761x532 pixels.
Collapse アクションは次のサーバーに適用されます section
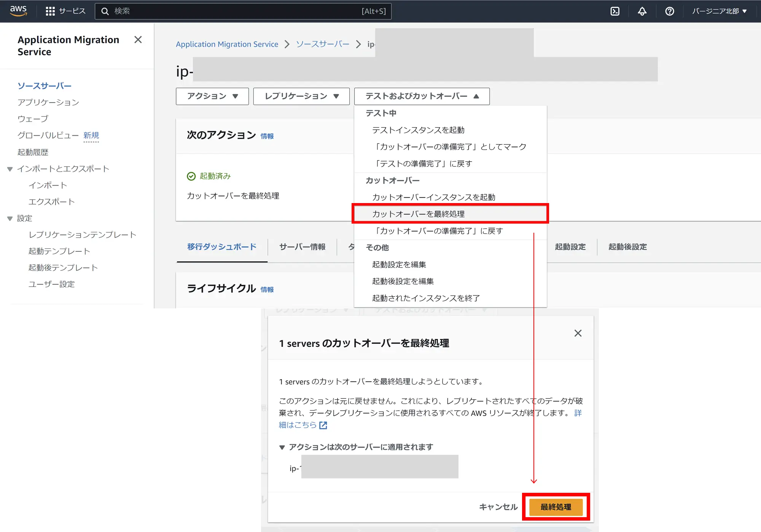pyautogui.click(x=282, y=447)
